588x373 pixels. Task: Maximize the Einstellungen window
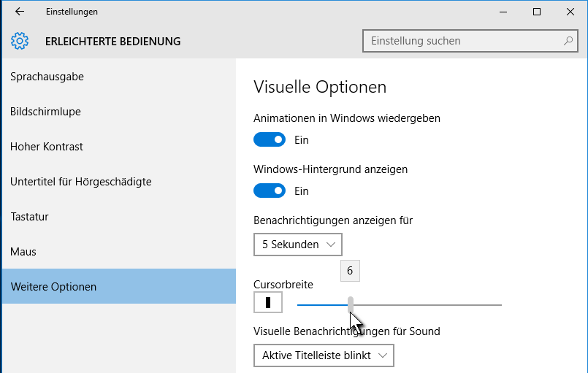537,12
